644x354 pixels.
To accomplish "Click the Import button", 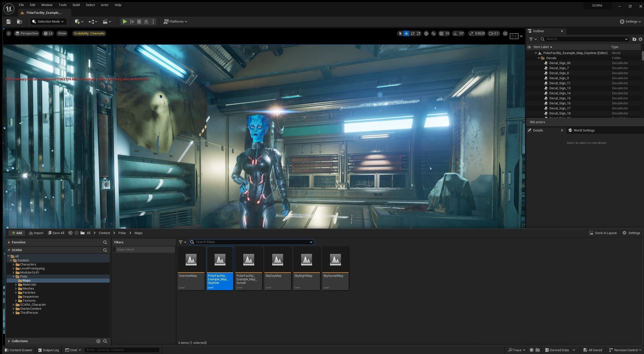I will (x=36, y=233).
